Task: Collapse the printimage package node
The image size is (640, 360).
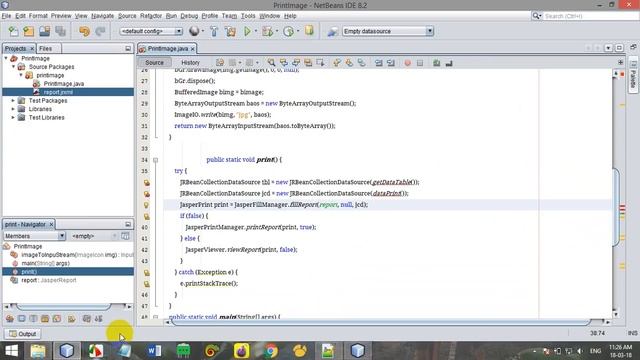Action: tap(21, 75)
